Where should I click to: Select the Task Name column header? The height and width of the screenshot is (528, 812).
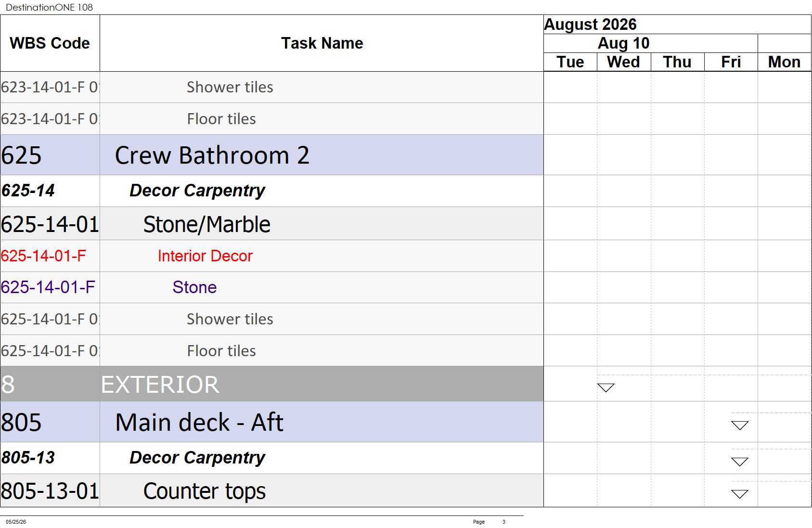pyautogui.click(x=322, y=43)
